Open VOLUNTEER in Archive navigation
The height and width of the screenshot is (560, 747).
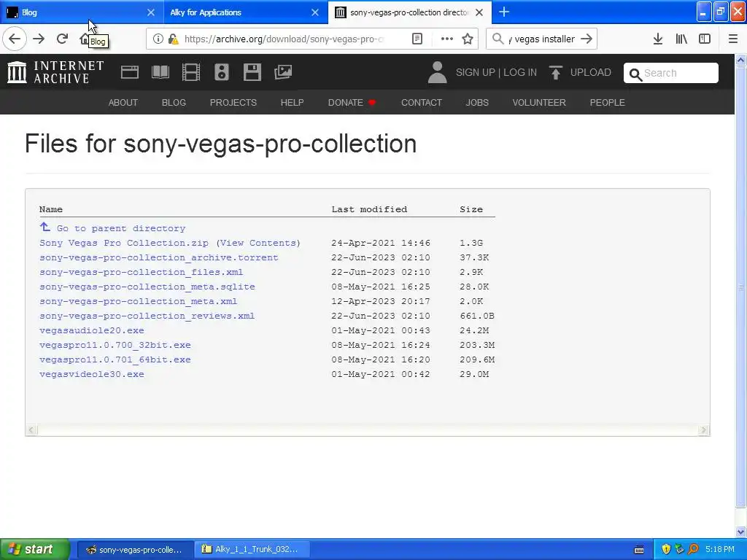pyautogui.click(x=539, y=102)
